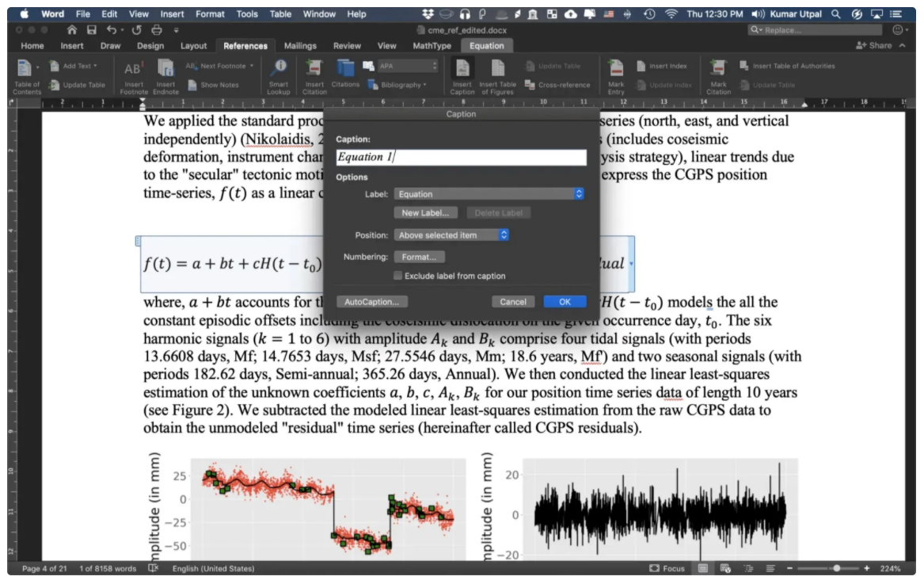Open the Next Footnote dropdown arrow
This screenshot has width=924, height=584.
pos(252,66)
